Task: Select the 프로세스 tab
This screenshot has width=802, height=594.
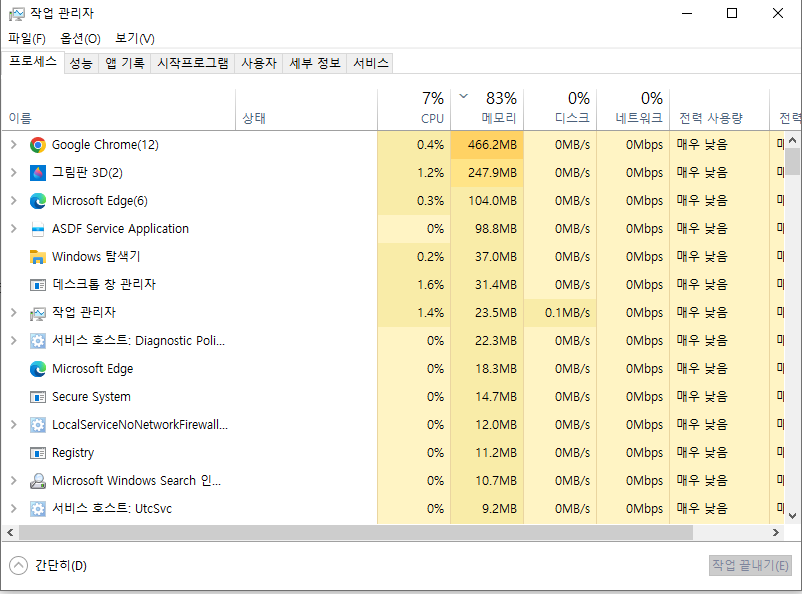Action: pyautogui.click(x=33, y=62)
